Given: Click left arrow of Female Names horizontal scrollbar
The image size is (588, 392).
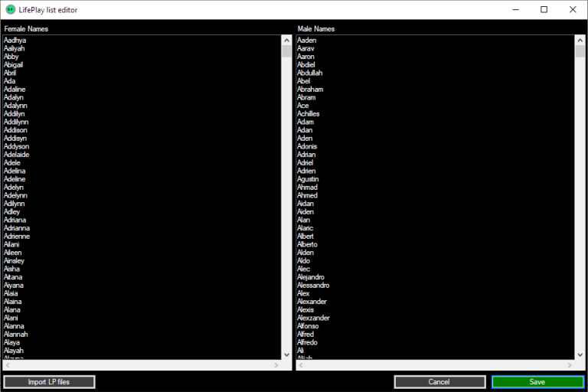Looking at the screenshot, I should point(8,365).
